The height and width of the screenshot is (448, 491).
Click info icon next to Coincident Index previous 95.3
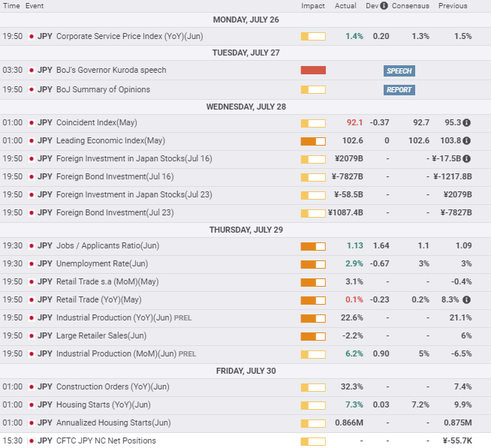[x=467, y=122]
